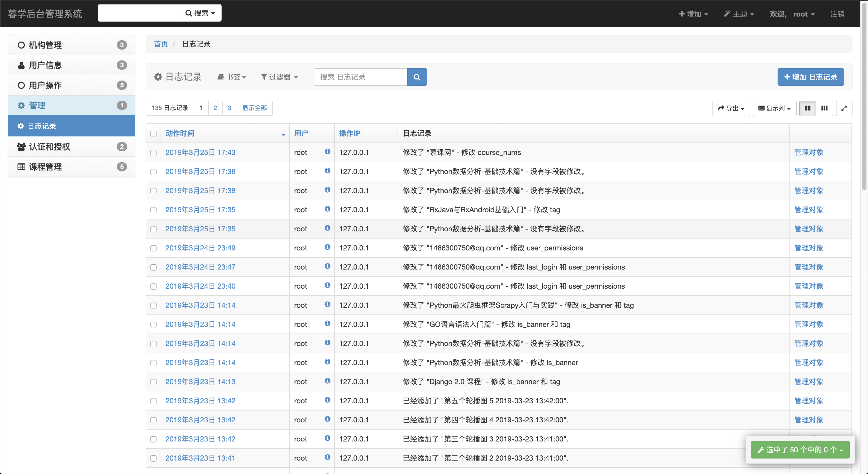Click circle icon beside 用户操作
This screenshot has height=474, width=868.
pos(21,85)
